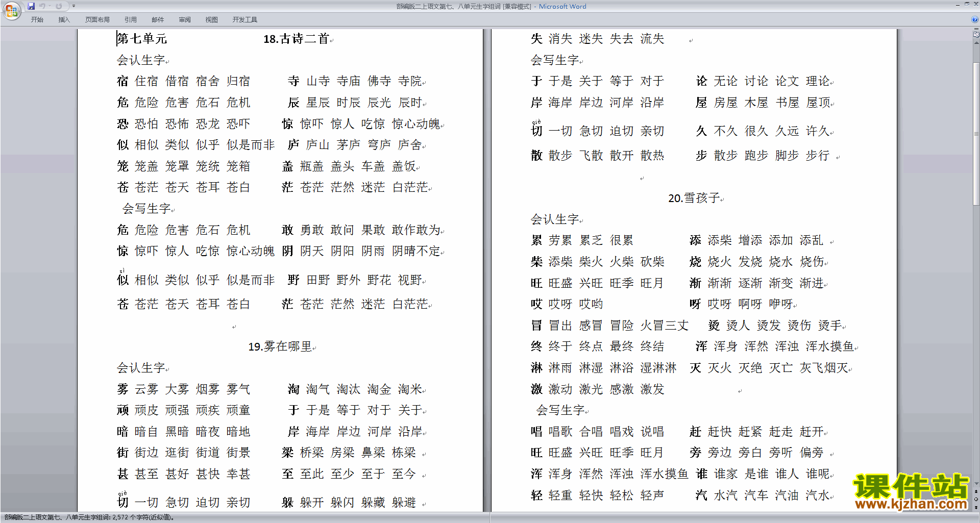This screenshot has width=980, height=523.
Task: Click the phrase 火冒三丈
Action: pyautogui.click(x=665, y=326)
